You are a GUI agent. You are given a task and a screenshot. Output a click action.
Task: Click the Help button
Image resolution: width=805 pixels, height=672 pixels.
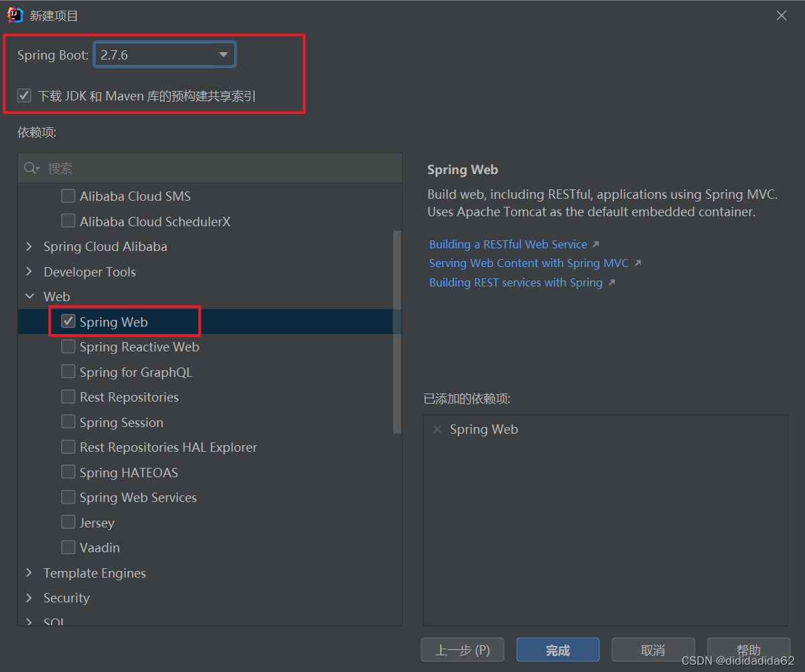tap(748, 650)
